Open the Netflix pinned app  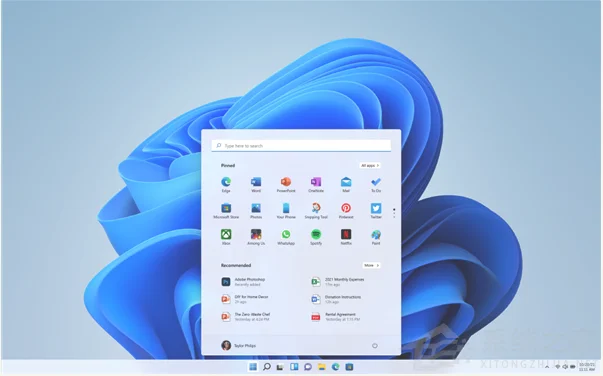pos(346,237)
